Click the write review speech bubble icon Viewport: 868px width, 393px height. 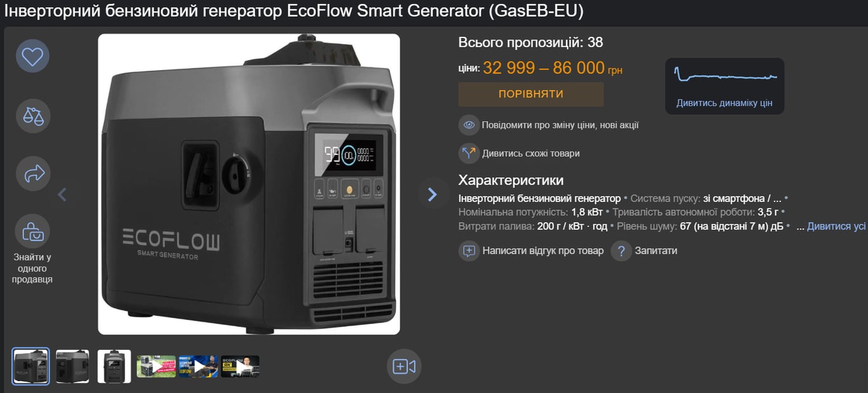click(469, 251)
